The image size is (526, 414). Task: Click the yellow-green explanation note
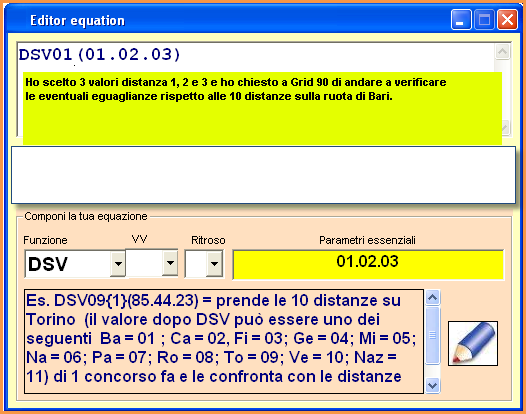point(262,108)
